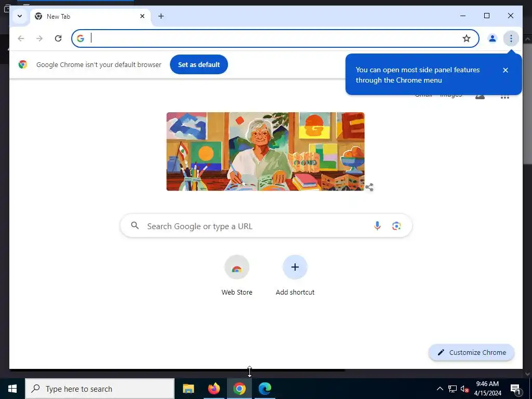Close the New Tab tab

click(x=142, y=16)
